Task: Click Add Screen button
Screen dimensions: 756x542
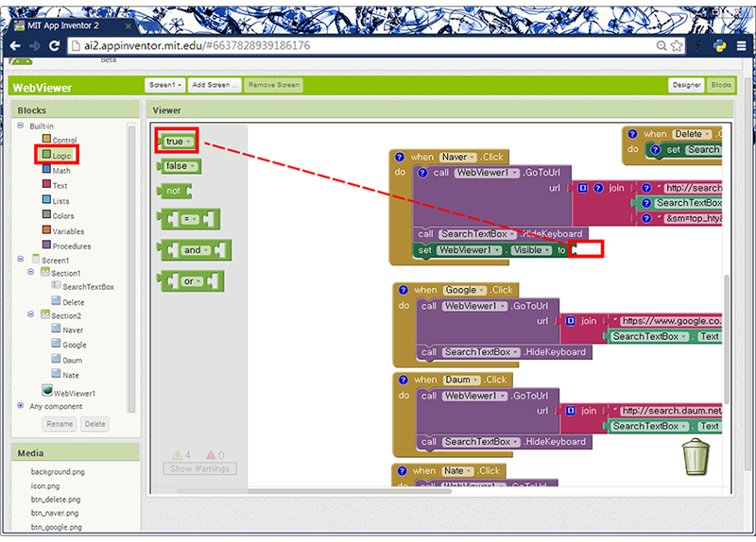Action: click(215, 85)
